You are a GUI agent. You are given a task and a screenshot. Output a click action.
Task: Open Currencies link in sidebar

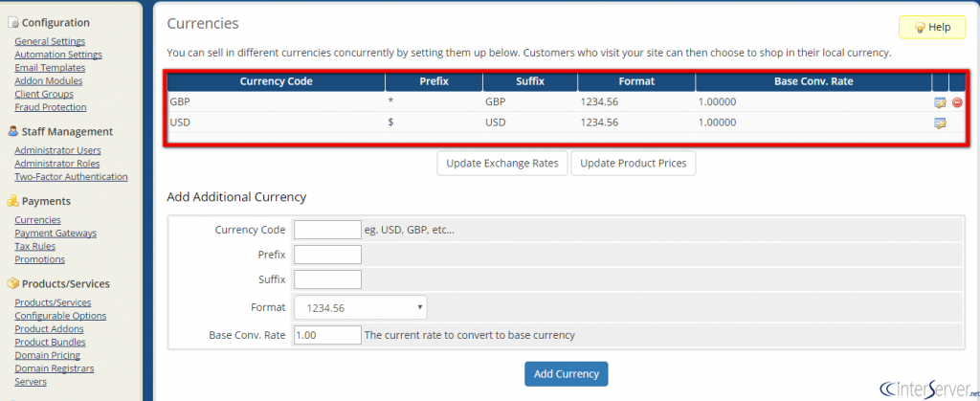tap(37, 220)
